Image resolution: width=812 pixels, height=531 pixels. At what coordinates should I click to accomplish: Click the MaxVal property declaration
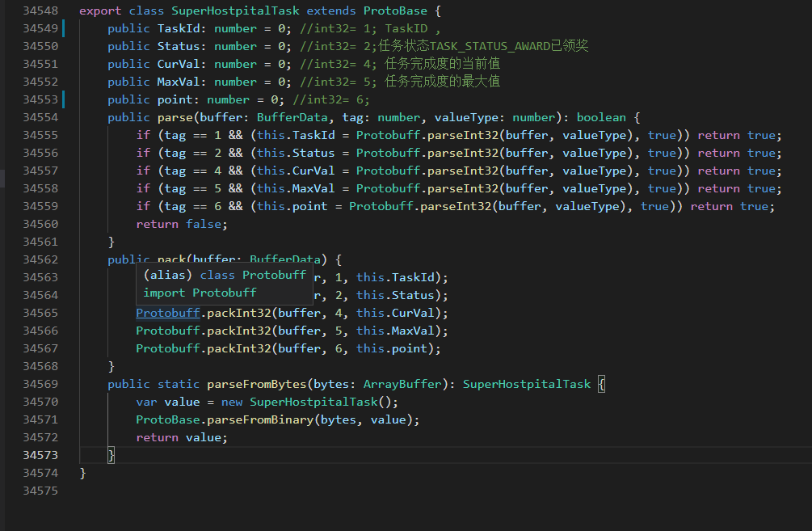(178, 82)
